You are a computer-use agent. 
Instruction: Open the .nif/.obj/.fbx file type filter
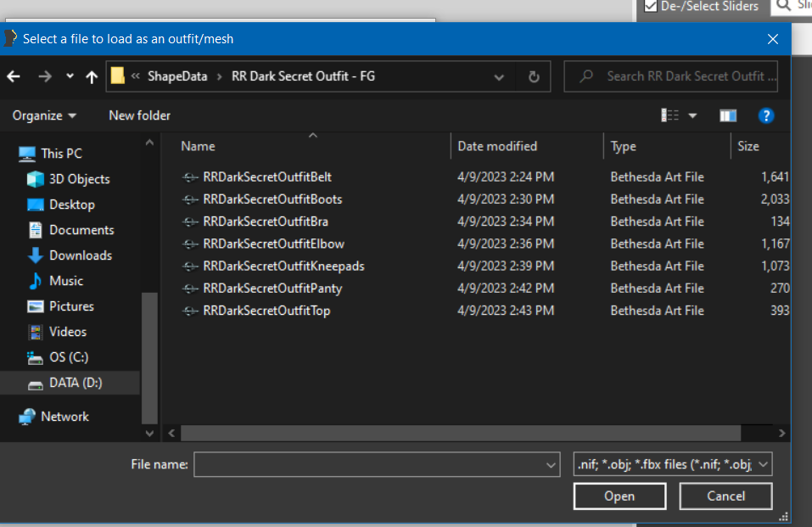coord(673,464)
